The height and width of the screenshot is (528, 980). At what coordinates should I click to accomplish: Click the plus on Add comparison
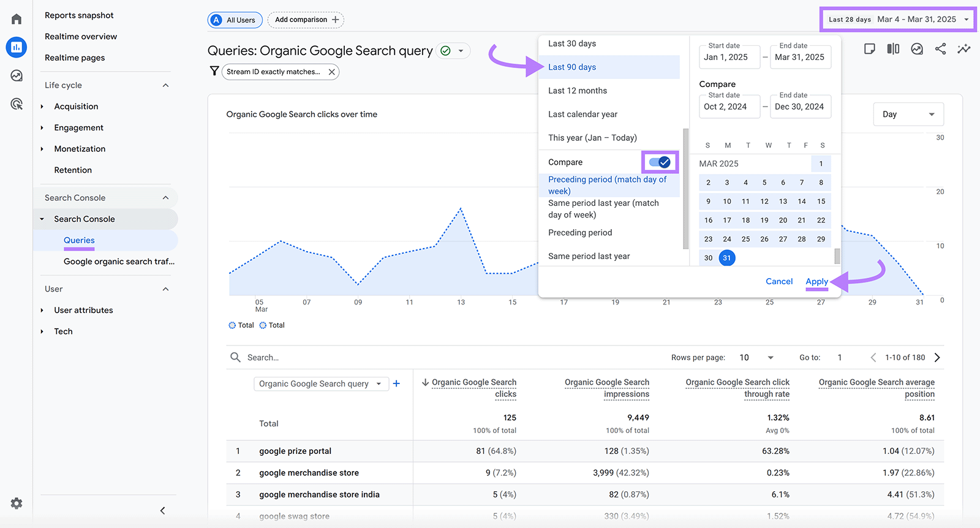tap(335, 20)
